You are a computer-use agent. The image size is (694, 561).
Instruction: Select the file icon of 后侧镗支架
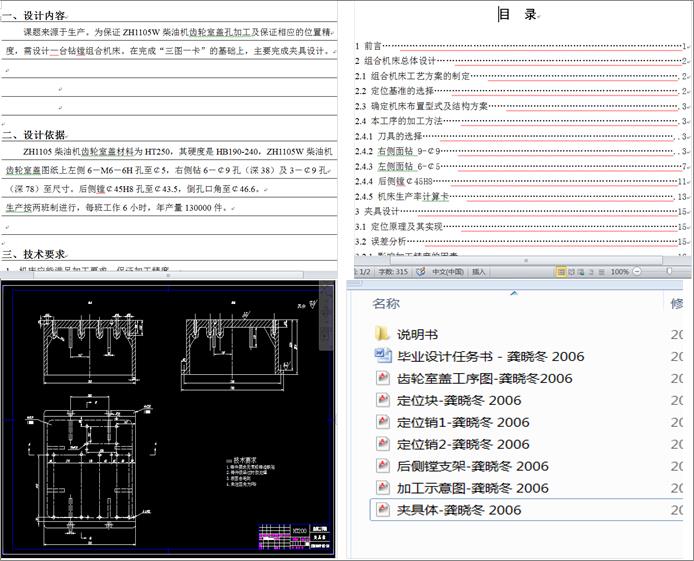[382, 465]
